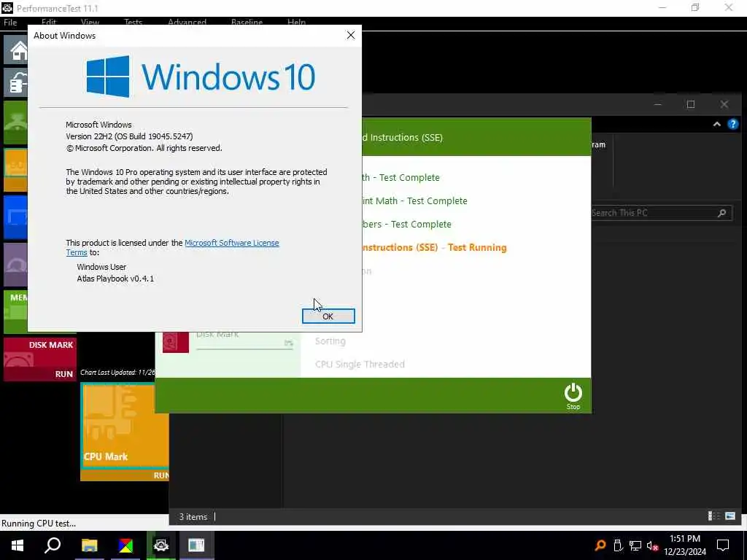Select the purple 3D Graphics sidebar tile
This screenshot has height=560, width=747.
[16, 265]
